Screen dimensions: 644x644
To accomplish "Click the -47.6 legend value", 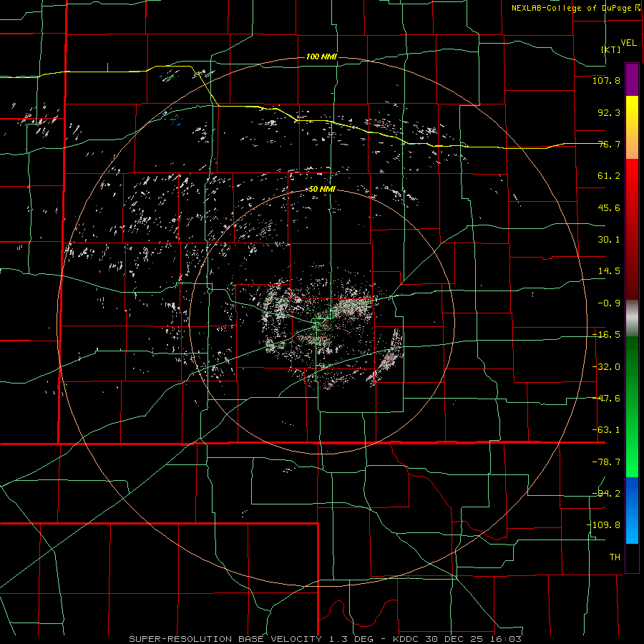I will [606, 399].
